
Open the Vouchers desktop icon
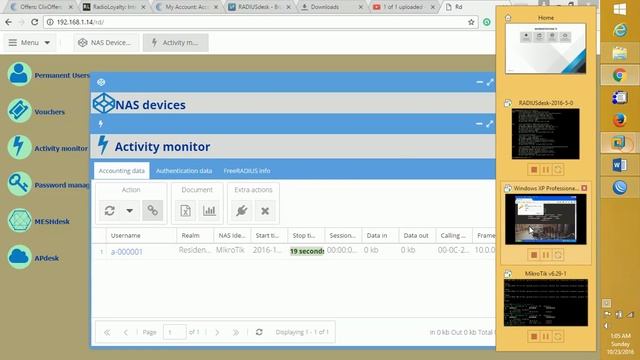click(x=19, y=111)
